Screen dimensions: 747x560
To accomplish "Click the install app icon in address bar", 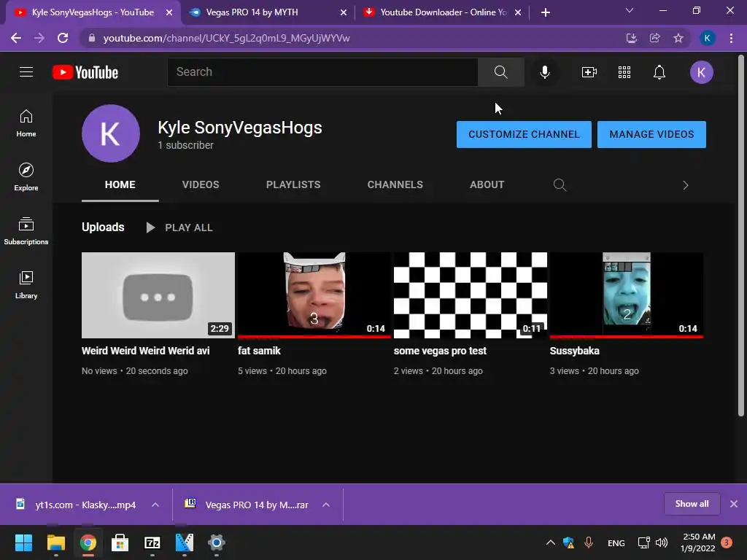I will click(x=631, y=38).
